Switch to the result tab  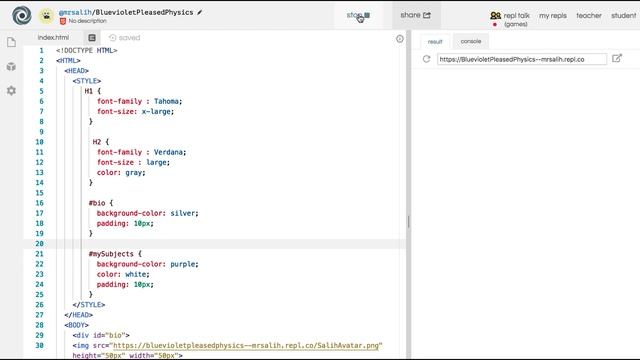coord(435,42)
